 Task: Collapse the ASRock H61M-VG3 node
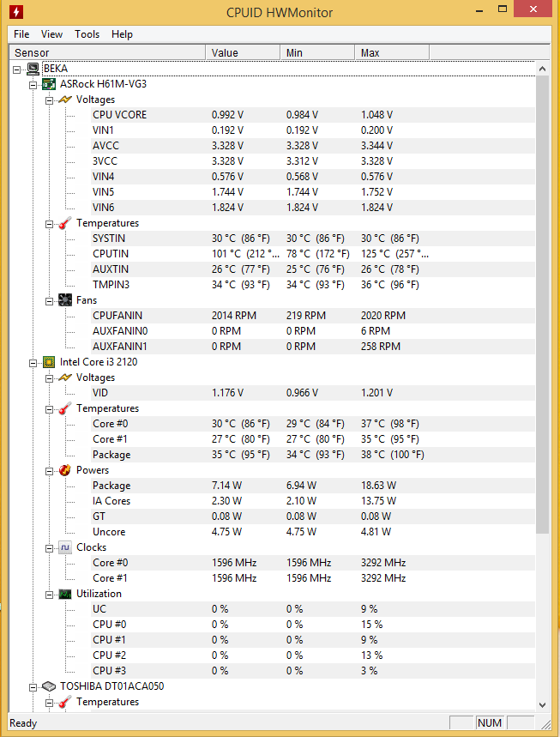click(x=33, y=84)
